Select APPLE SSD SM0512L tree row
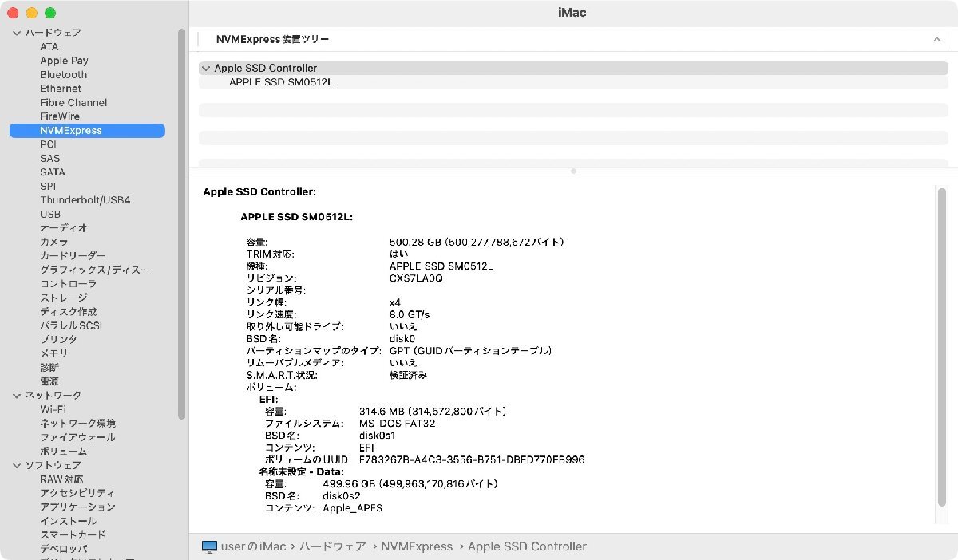The width and height of the screenshot is (958, 560). (x=573, y=82)
